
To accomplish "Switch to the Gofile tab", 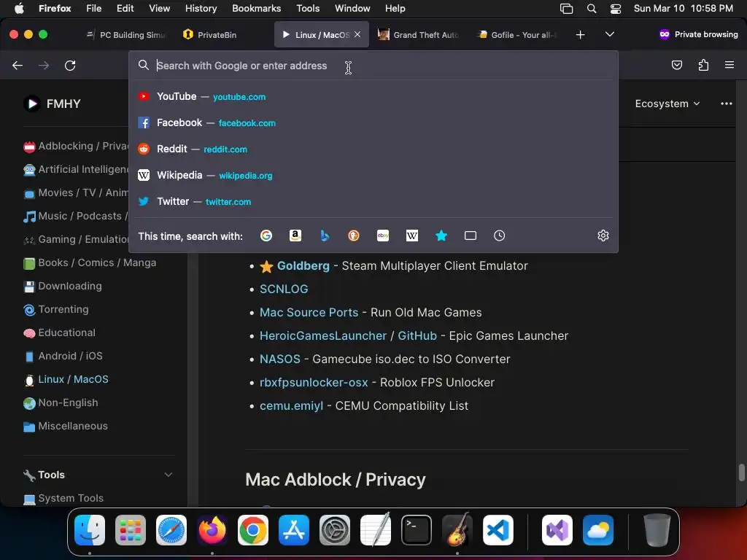I will tap(516, 35).
